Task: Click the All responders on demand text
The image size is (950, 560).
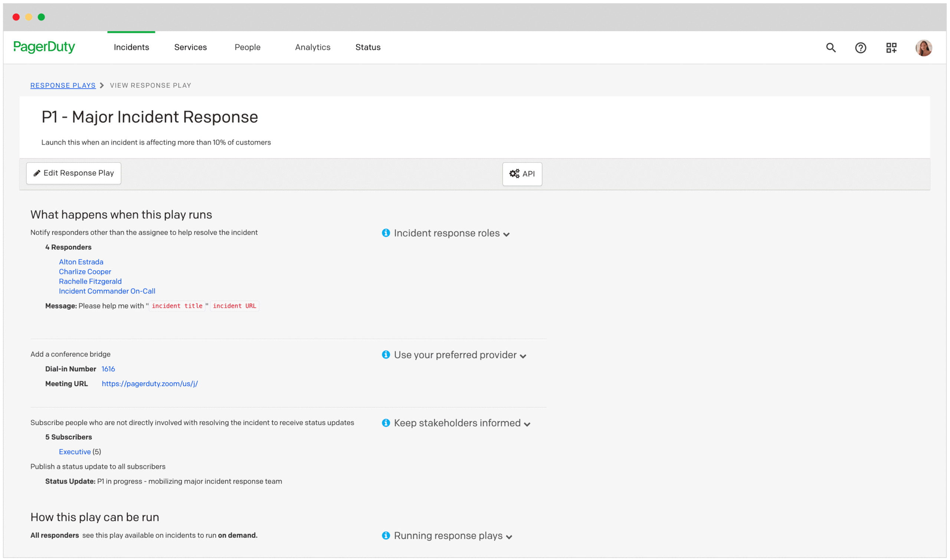Action: [x=144, y=536]
